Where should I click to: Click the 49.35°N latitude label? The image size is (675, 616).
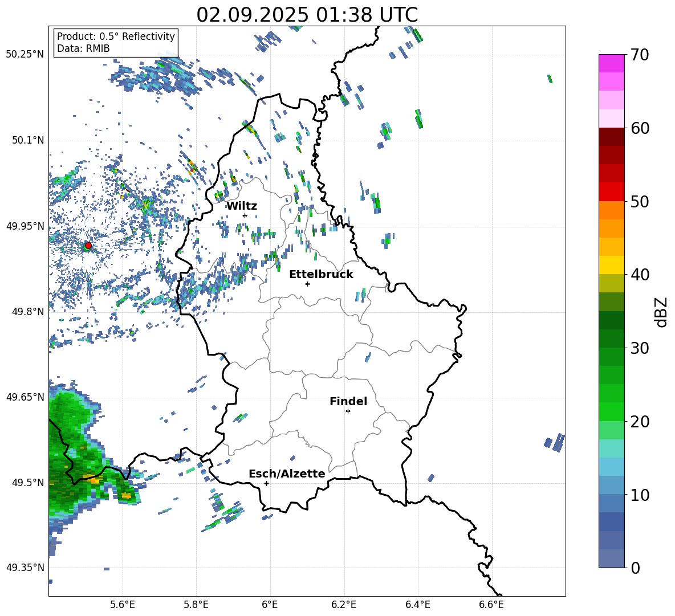25,568
